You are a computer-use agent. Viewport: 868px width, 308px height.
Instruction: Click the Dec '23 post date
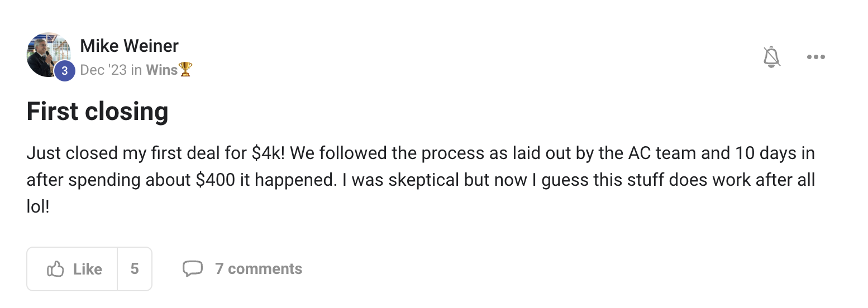[x=103, y=70]
